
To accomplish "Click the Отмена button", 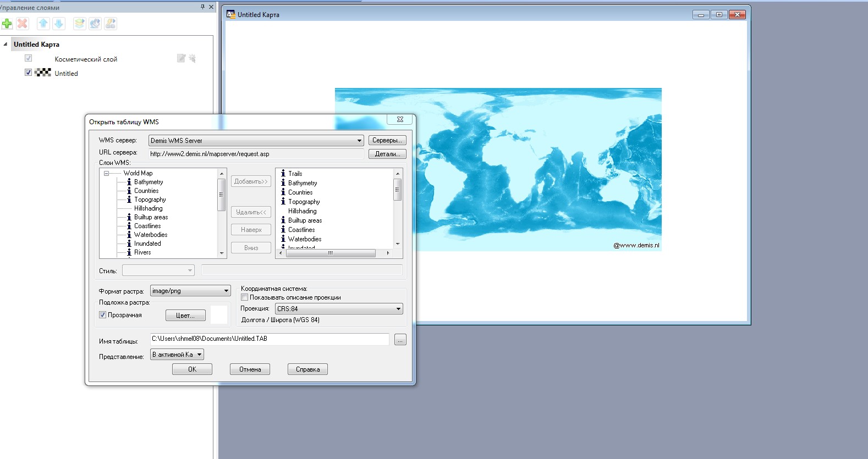I will [x=250, y=369].
